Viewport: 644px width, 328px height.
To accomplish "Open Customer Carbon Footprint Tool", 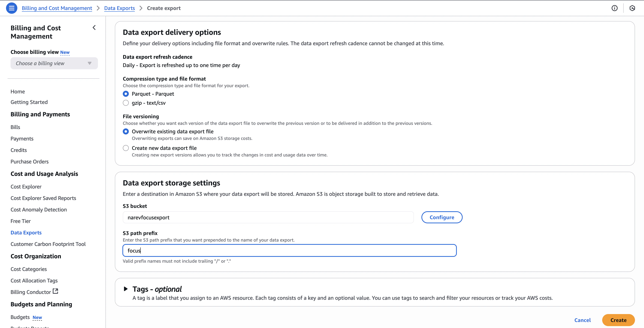I will coord(48,244).
